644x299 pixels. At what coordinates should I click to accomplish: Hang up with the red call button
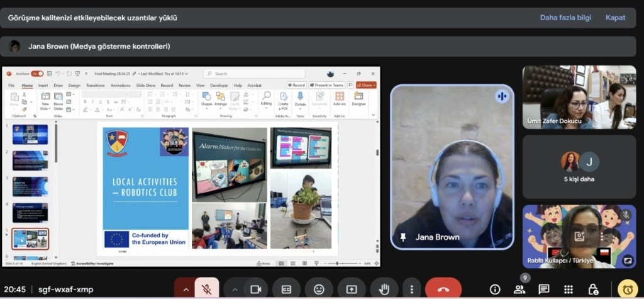coord(443,289)
